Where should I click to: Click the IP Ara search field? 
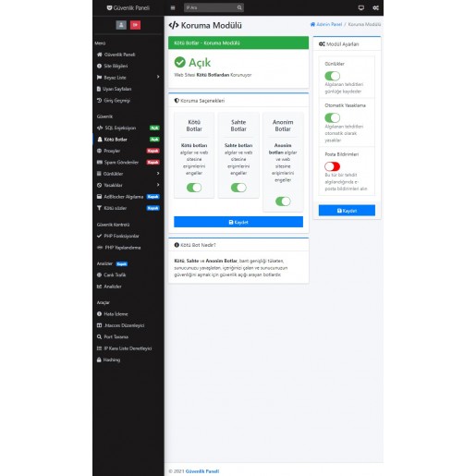(x=211, y=7)
